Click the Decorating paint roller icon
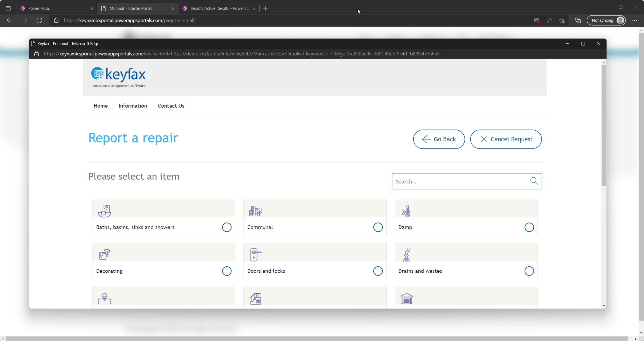This screenshot has width=644, height=341. click(x=104, y=254)
